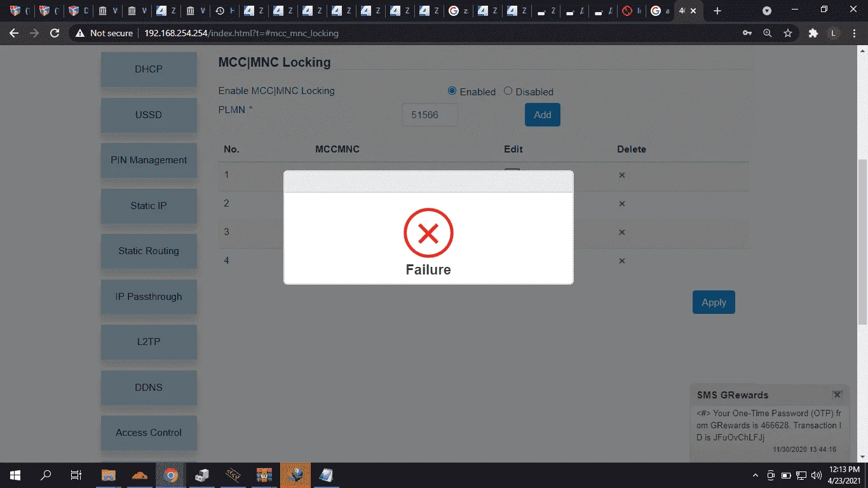Open the Chrome tab search dropdown
This screenshot has height=488, width=868.
point(767,11)
